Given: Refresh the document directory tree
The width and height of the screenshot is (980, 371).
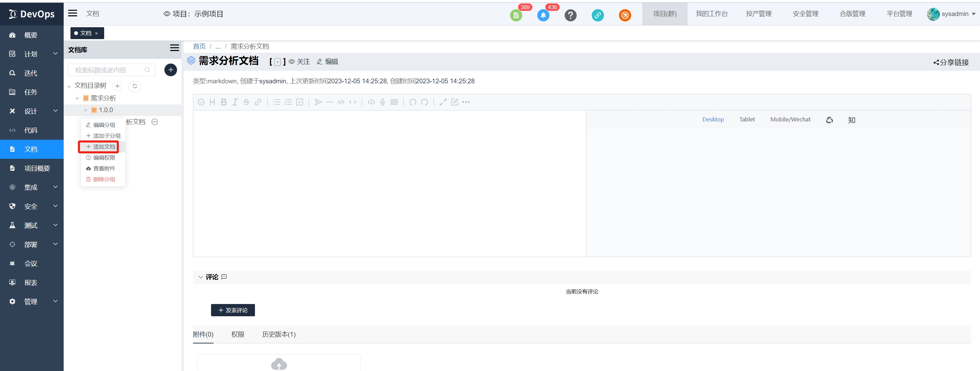Looking at the screenshot, I should point(135,86).
